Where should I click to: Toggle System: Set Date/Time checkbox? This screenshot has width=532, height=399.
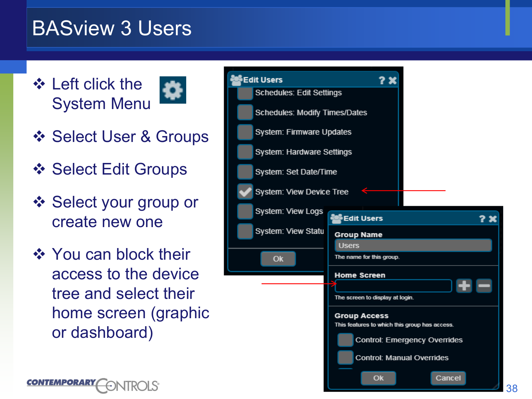(245, 172)
